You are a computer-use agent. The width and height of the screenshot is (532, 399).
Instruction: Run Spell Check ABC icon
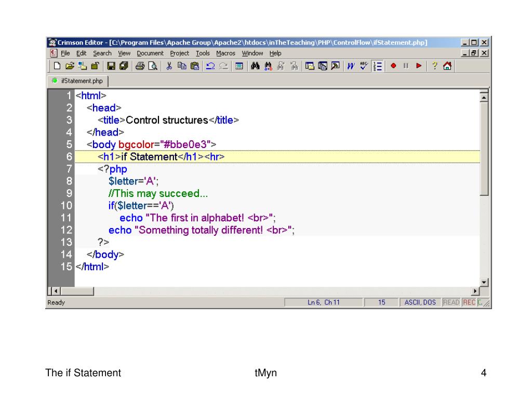click(x=364, y=66)
